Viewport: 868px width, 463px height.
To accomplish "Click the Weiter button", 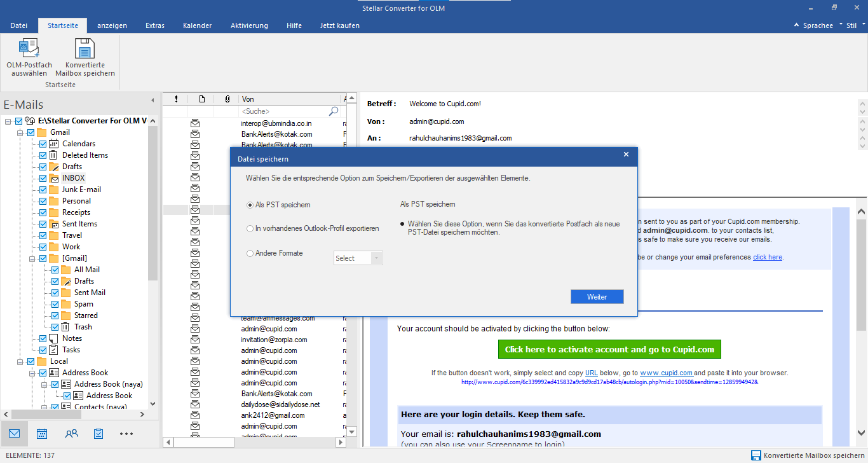I will tap(597, 297).
